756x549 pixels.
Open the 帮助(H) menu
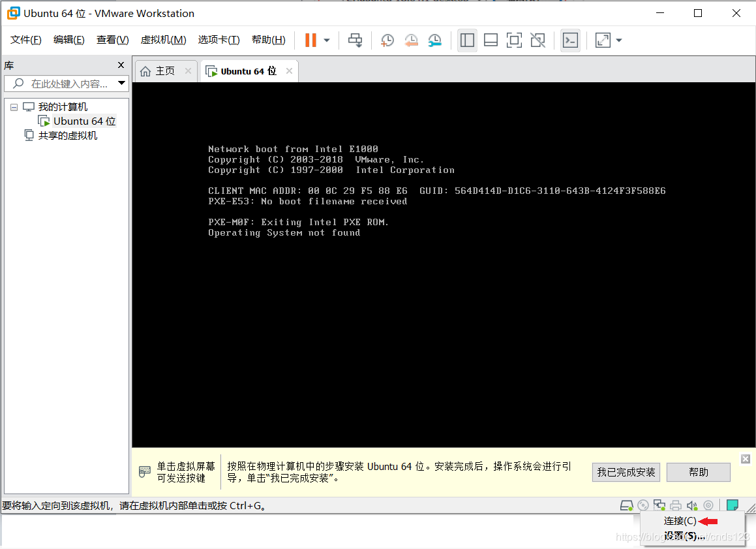pyautogui.click(x=269, y=40)
